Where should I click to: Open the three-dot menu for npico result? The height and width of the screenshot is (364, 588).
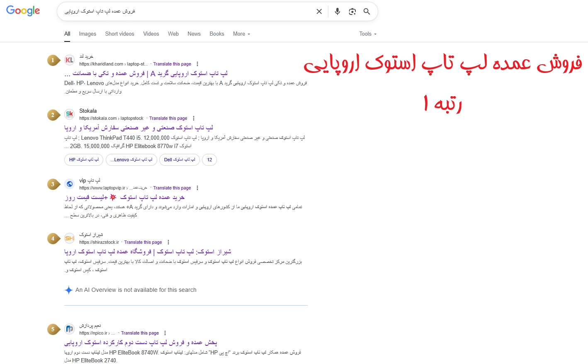[x=165, y=333]
